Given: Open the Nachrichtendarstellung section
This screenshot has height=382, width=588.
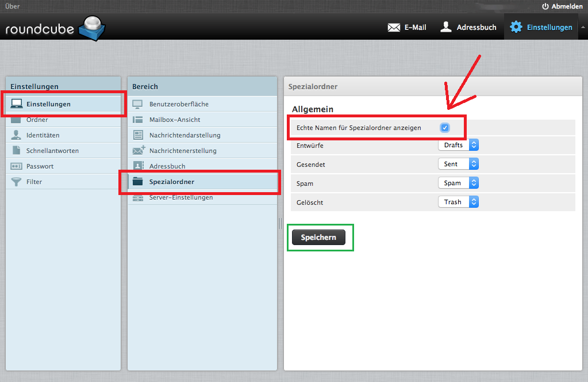Looking at the screenshot, I should pos(202,135).
